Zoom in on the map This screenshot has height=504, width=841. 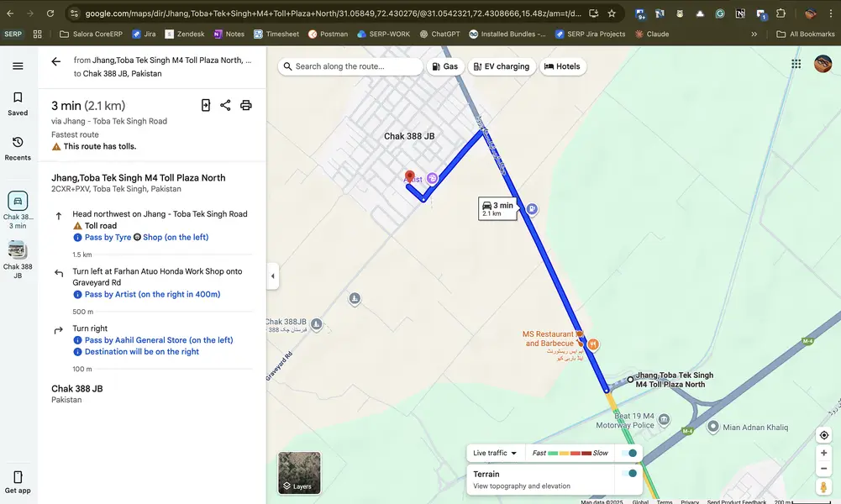click(823, 453)
